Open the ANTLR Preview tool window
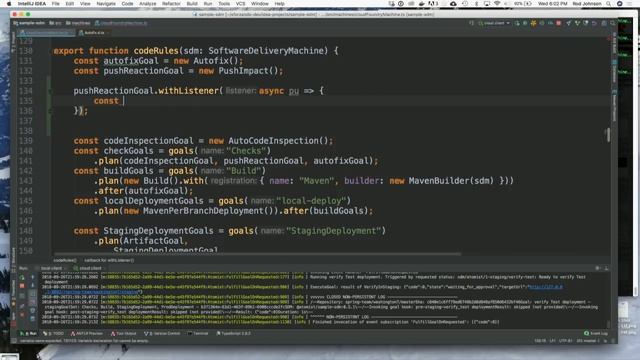This screenshot has height=360, width=640. coord(87,333)
